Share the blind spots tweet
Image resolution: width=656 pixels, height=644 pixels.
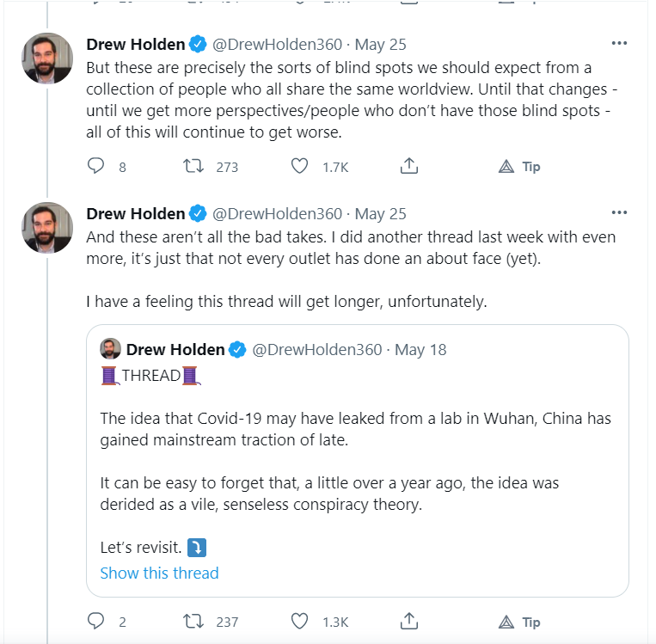pyautogui.click(x=410, y=167)
